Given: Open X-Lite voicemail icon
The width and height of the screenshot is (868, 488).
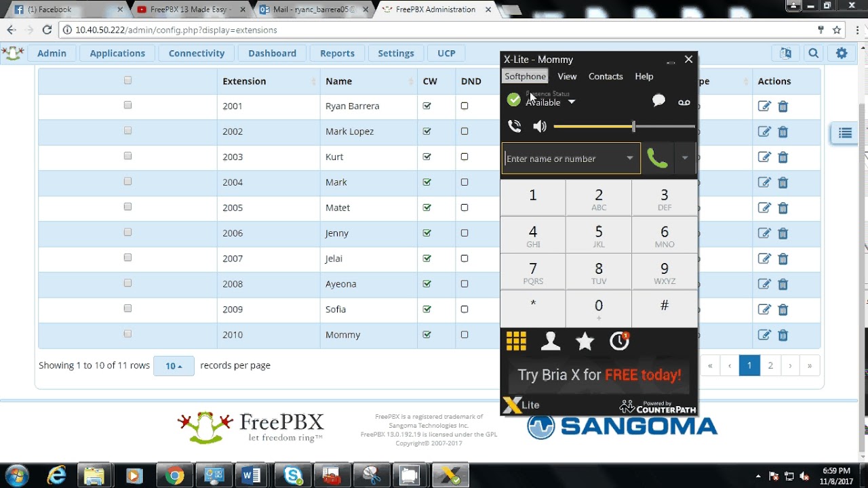Looking at the screenshot, I should (x=684, y=102).
